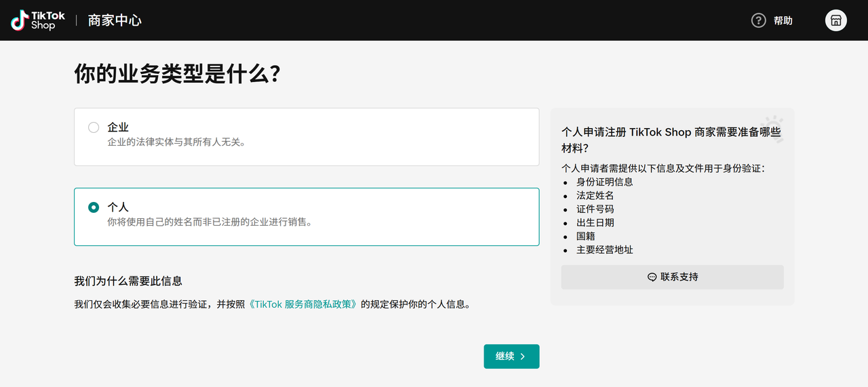This screenshot has height=387, width=868.
Task: Open the 帮助 menu text
Action: click(783, 20)
